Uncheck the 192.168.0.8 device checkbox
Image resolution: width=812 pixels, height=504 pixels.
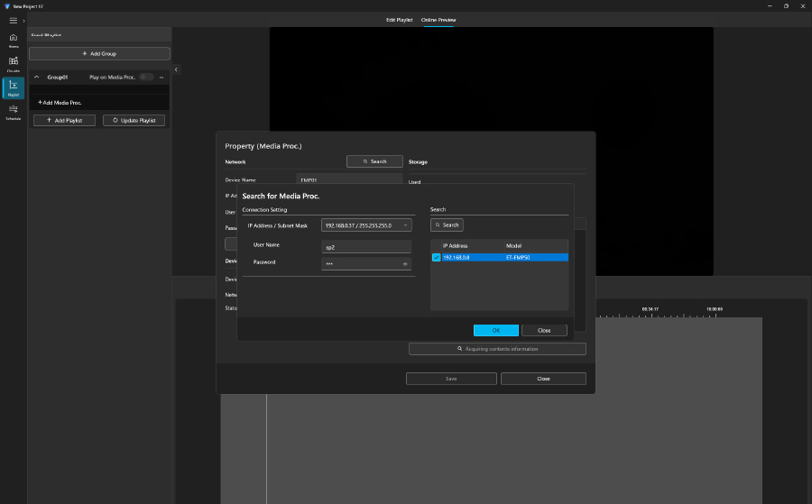click(x=437, y=257)
